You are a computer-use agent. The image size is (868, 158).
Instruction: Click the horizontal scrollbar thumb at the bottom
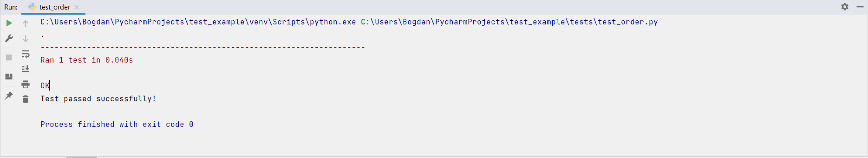(81, 157)
